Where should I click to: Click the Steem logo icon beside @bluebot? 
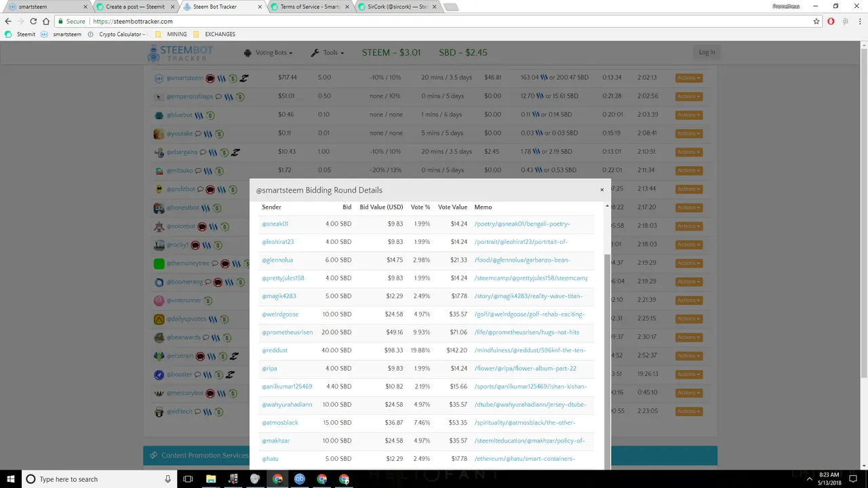200,115
